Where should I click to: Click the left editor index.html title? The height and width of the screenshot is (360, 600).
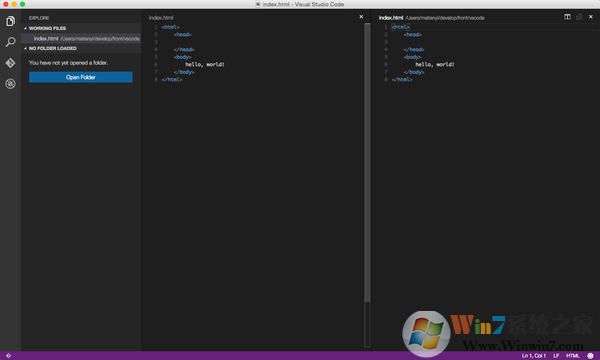161,18
